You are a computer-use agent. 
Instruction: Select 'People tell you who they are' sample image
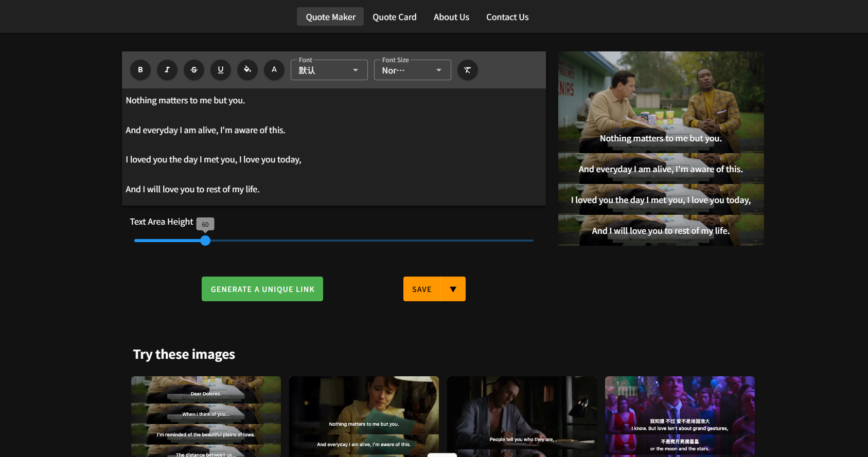522,416
